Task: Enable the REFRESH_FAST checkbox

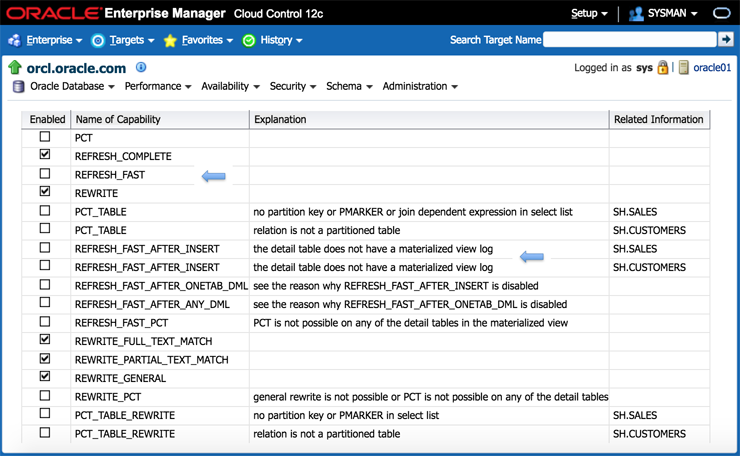Action: click(x=45, y=174)
